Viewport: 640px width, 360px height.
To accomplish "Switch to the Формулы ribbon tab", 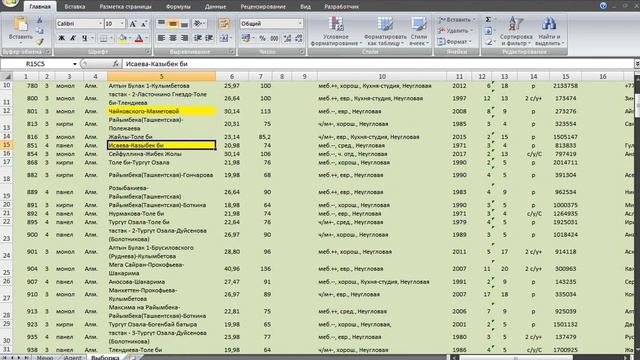I will (x=178, y=7).
